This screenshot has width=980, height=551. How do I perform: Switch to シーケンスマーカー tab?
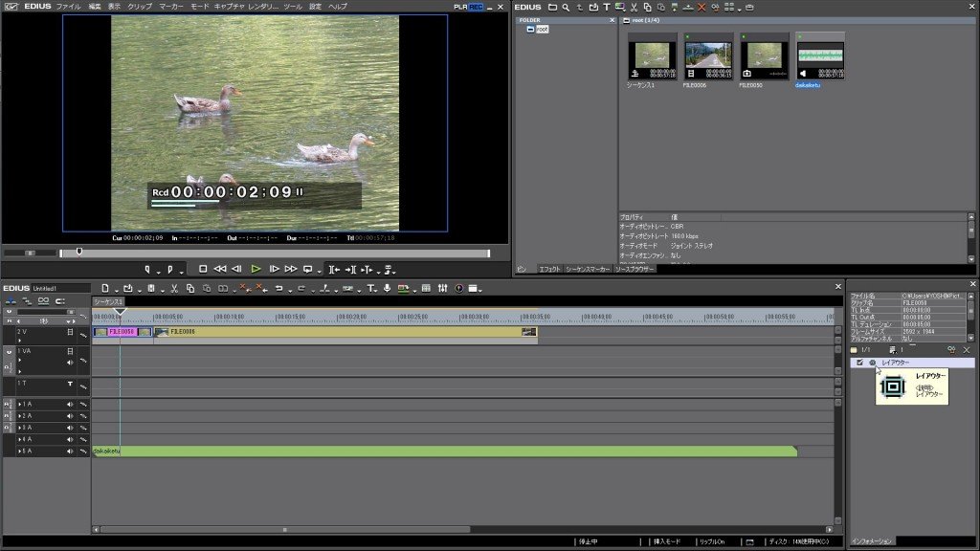[588, 269]
